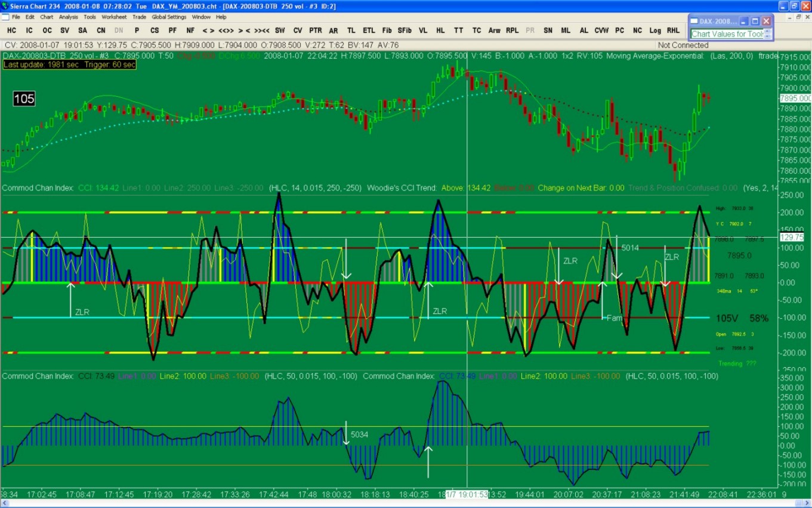The width and height of the screenshot is (812, 508).
Task: Click the NC next chart button
Action: [637, 30]
